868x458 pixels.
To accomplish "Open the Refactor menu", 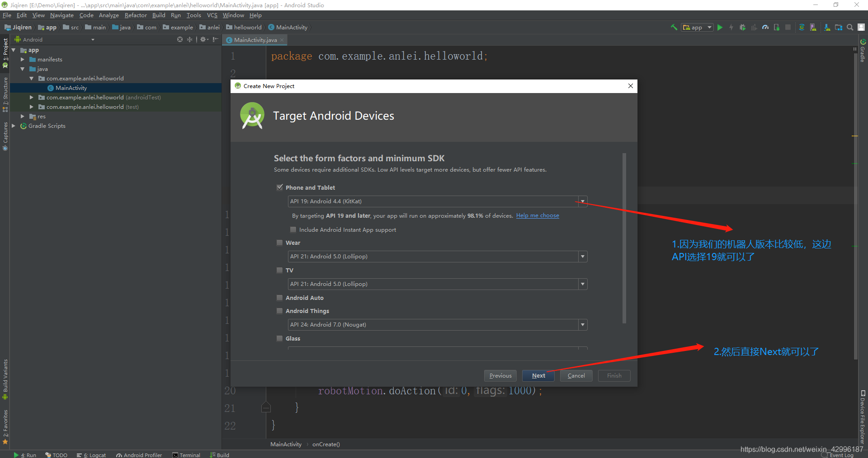I will (x=136, y=15).
